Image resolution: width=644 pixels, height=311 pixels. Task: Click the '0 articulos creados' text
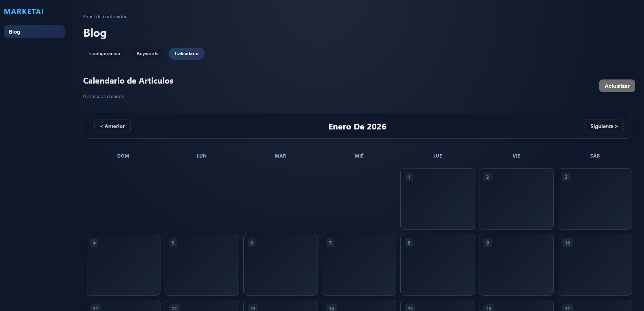pos(103,96)
